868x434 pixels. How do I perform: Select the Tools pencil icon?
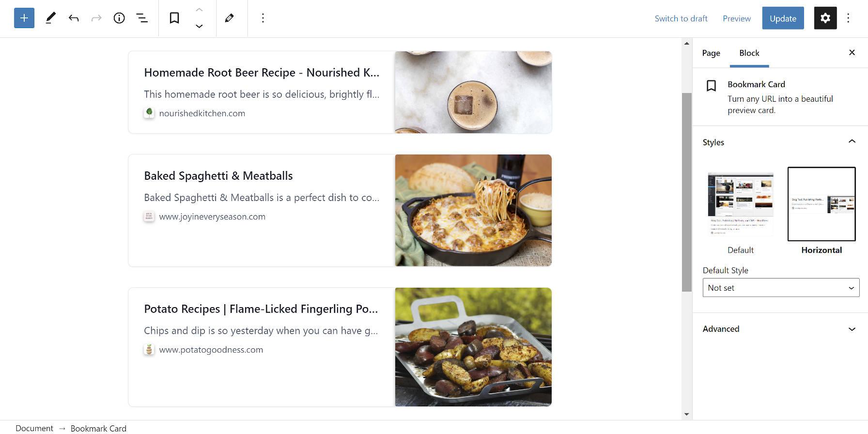(50, 18)
